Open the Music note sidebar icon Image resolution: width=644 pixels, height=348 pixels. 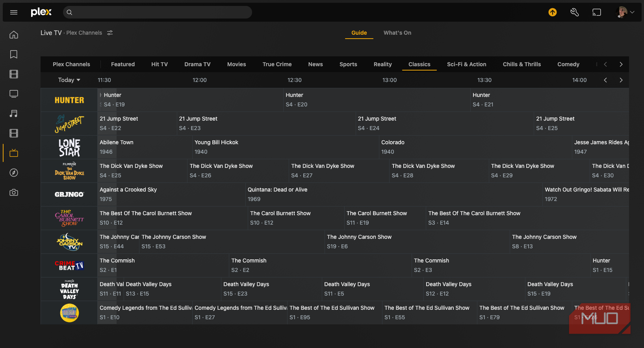coord(14,114)
